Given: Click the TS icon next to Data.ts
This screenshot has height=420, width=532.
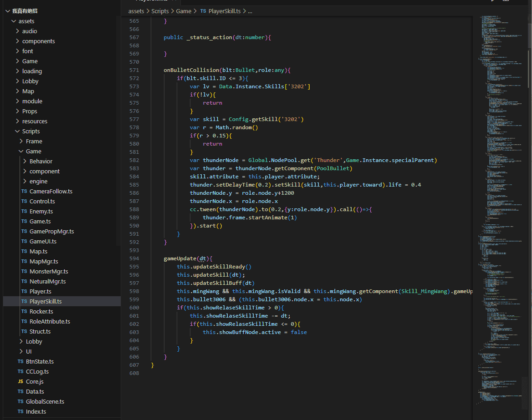Looking at the screenshot, I should click(x=20, y=392).
